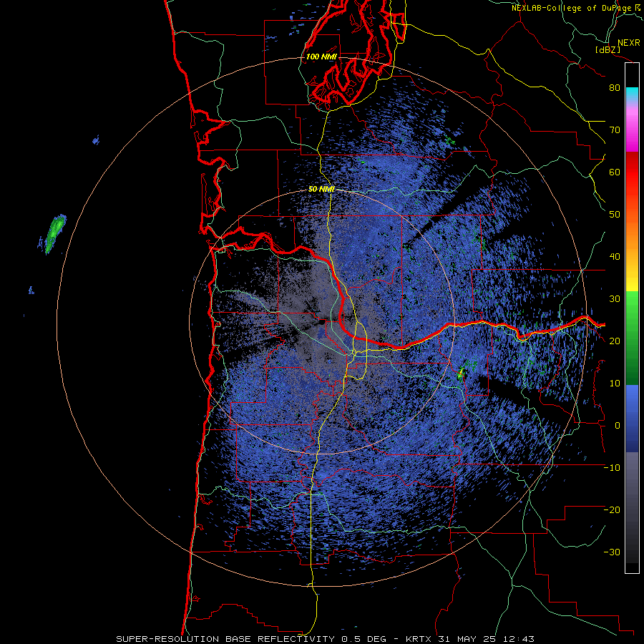Click the [dBZ] unit label
The image size is (644, 644).
click(x=608, y=49)
